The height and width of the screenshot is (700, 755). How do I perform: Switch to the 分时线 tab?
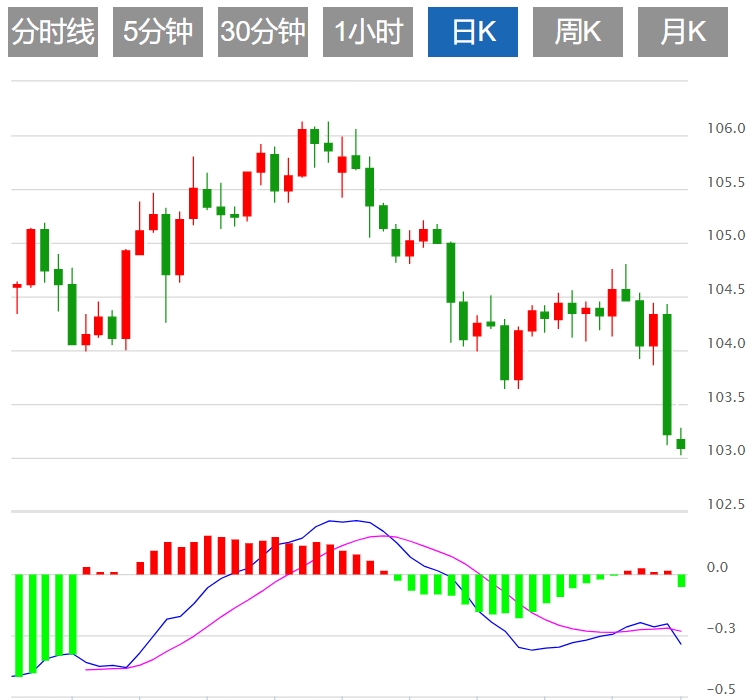(53, 32)
